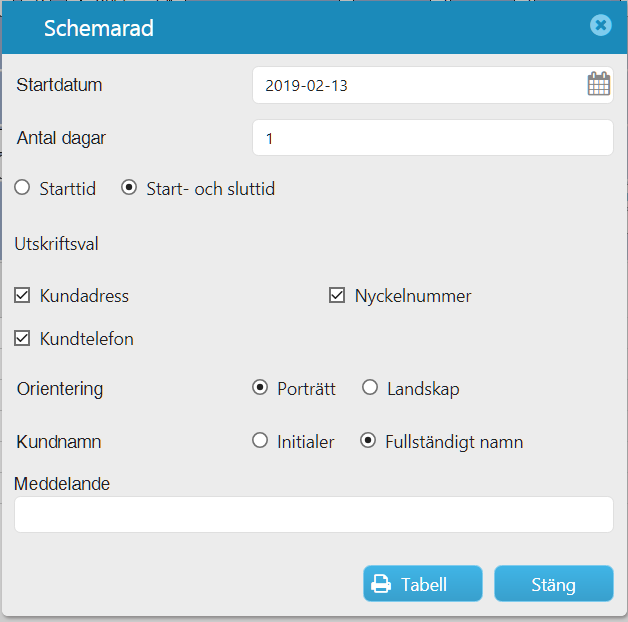Select Fullständigt namn option
628x622 pixels.
(x=368, y=440)
